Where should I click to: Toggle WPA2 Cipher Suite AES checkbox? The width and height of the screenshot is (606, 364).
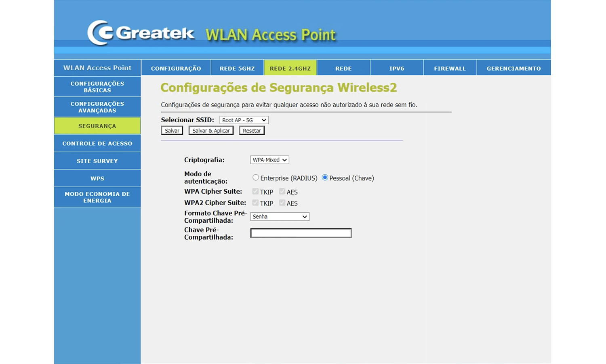click(x=282, y=203)
